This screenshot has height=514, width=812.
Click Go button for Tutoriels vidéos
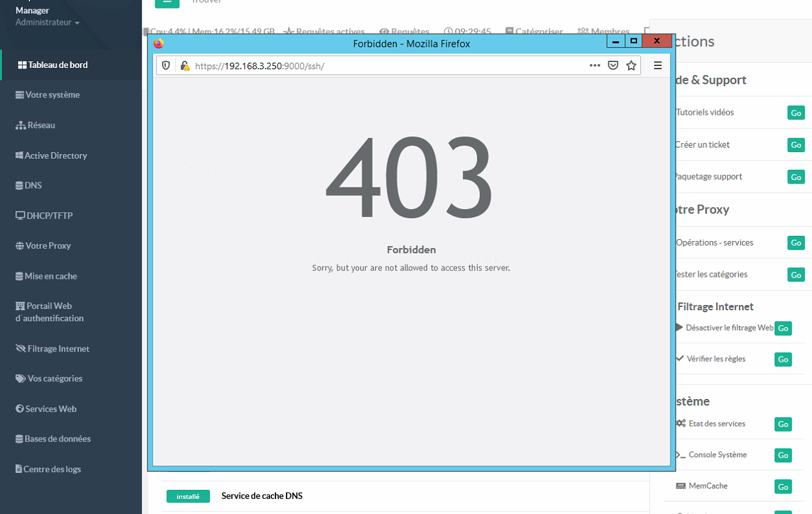click(796, 113)
